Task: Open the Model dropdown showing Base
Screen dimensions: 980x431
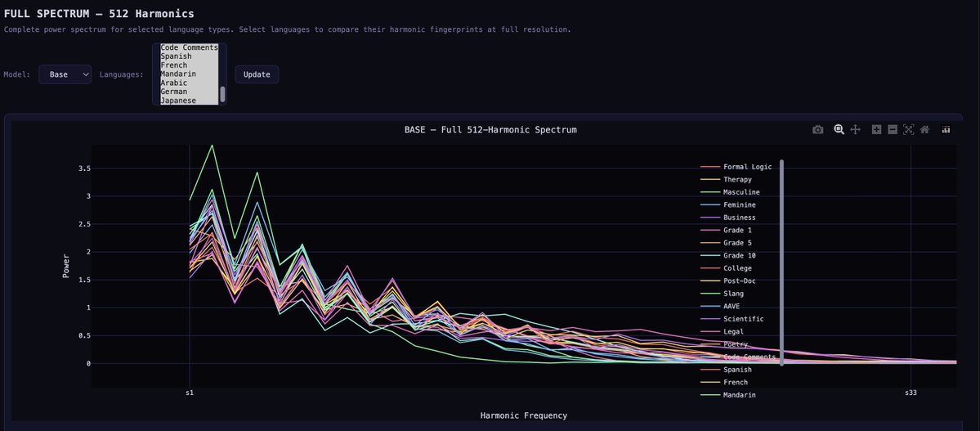Action: (x=65, y=74)
